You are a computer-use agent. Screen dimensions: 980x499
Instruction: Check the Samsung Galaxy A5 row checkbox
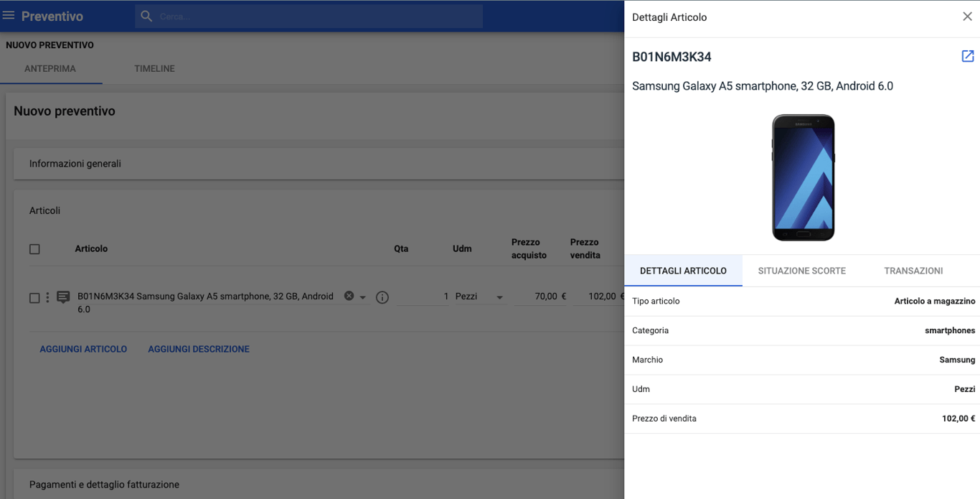34,298
